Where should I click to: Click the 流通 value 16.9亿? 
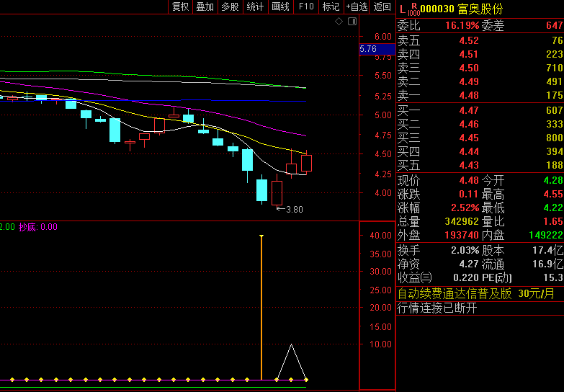coord(548,264)
